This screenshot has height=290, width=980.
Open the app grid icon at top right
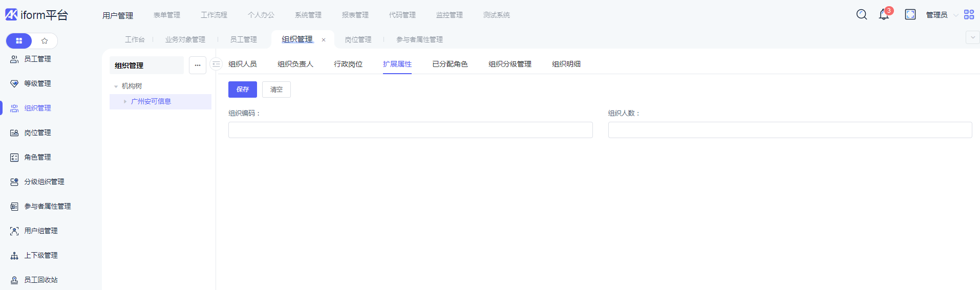969,15
